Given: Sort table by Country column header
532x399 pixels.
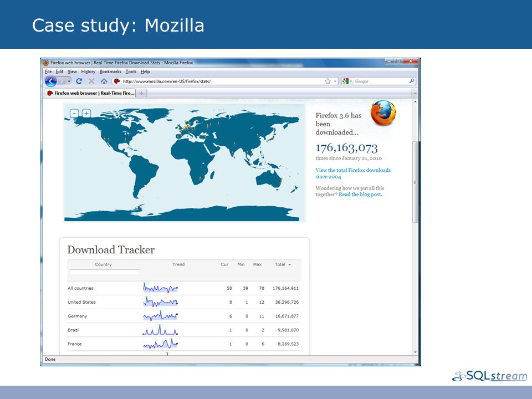Looking at the screenshot, I should 103,264.
